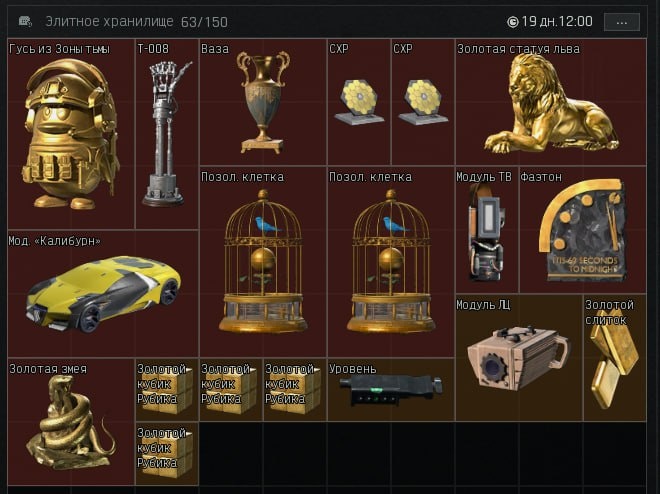The height and width of the screenshot is (494, 660).
Task: Choose the Модуль ЛЦ device item
Action: pyautogui.click(x=519, y=358)
